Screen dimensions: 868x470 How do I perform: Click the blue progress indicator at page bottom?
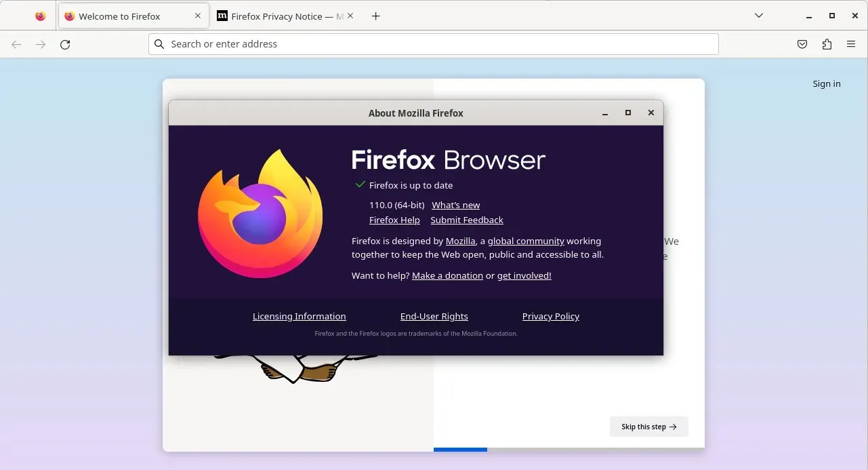460,449
